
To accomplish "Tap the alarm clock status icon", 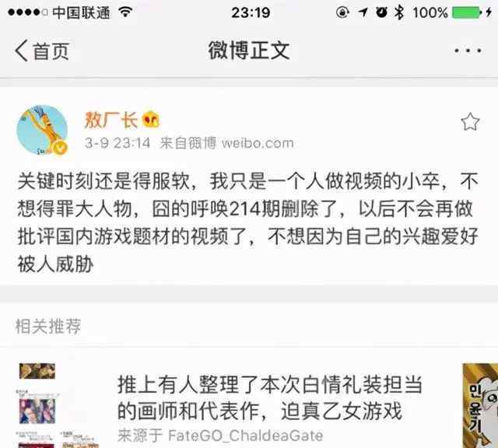I will pyautogui.click(x=381, y=12).
